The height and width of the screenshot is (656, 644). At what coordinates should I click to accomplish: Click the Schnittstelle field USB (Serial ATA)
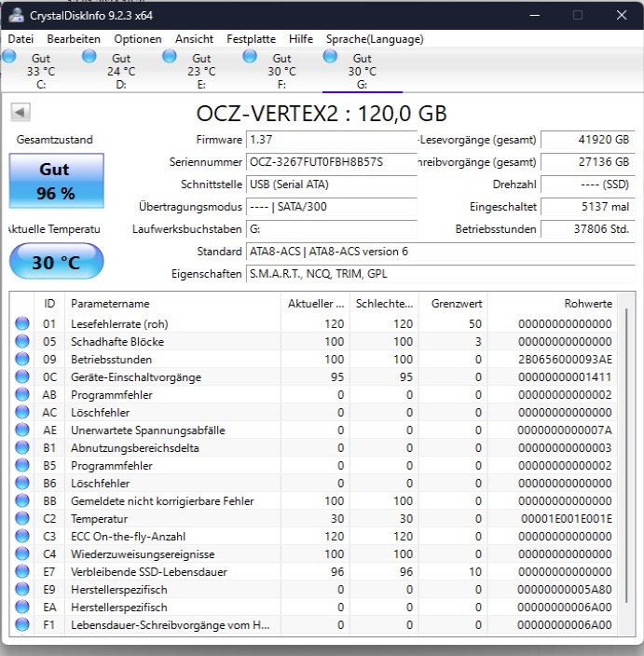[x=332, y=184]
